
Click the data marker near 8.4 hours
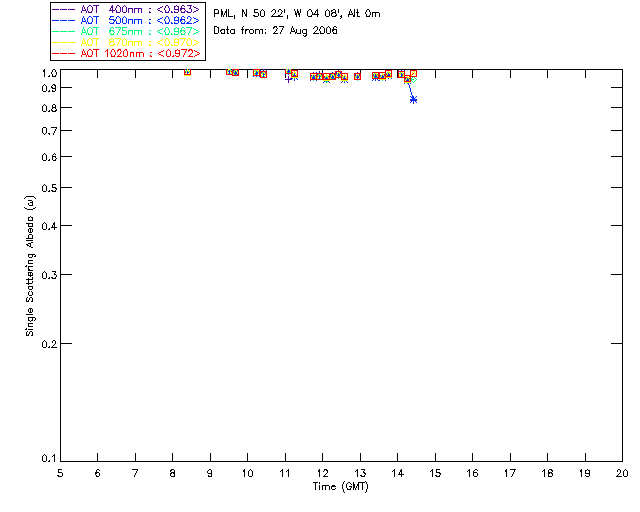pyautogui.click(x=187, y=72)
